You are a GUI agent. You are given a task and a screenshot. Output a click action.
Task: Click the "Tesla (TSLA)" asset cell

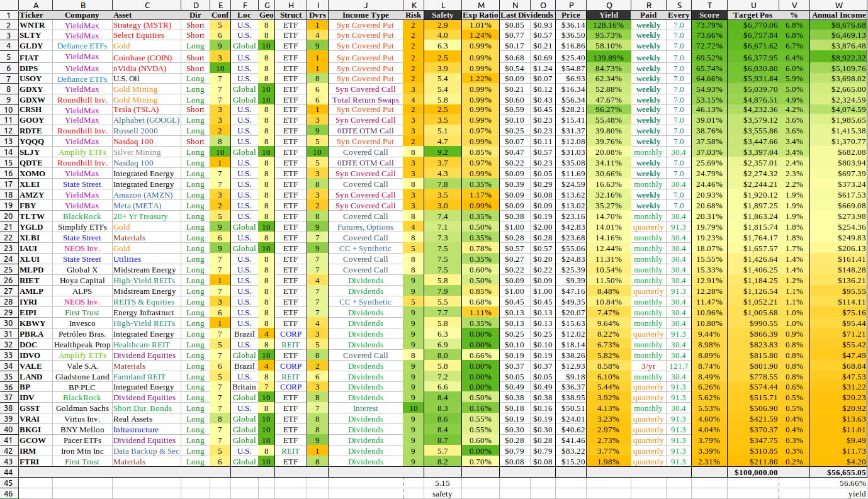147,109
